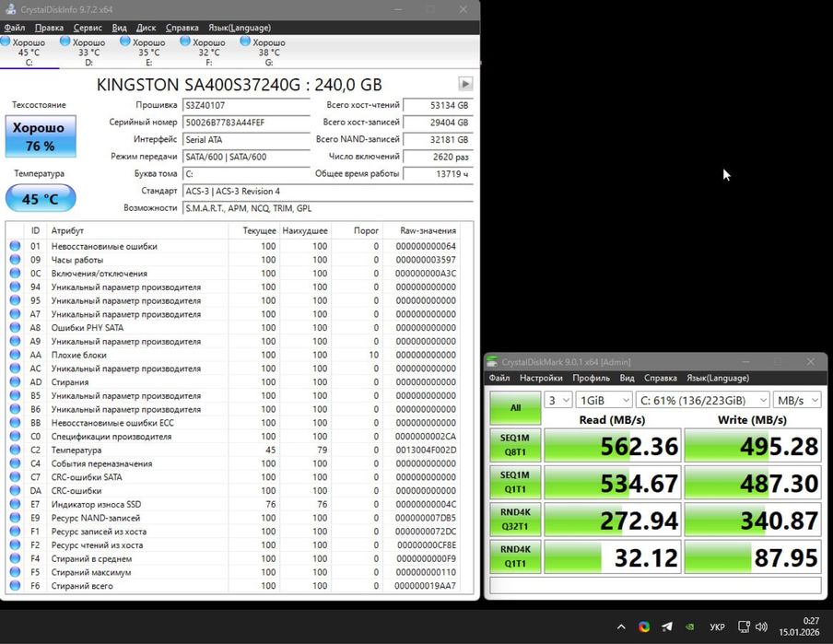This screenshot has width=833, height=644.
Task: Open Файл menu in CrystalDiskMark
Action: (x=499, y=378)
